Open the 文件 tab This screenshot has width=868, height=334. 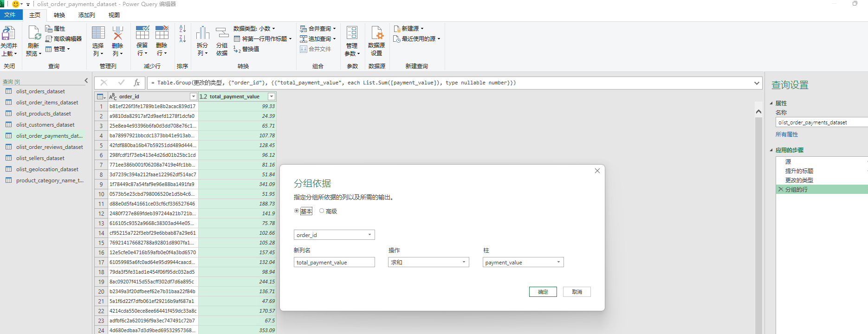[x=10, y=15]
